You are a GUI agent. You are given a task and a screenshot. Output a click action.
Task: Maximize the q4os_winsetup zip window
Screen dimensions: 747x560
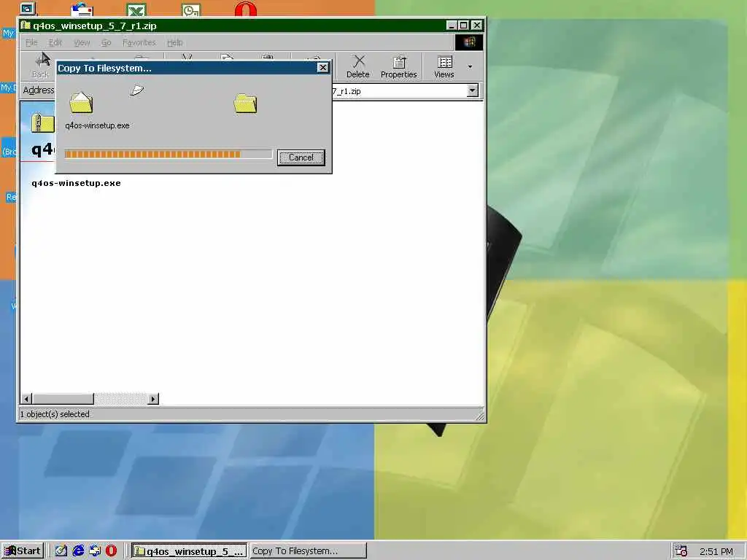[x=463, y=26]
